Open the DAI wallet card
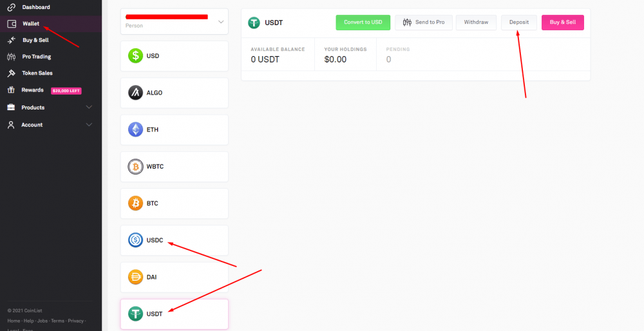Screen dimensions: 644x331 pos(174,277)
